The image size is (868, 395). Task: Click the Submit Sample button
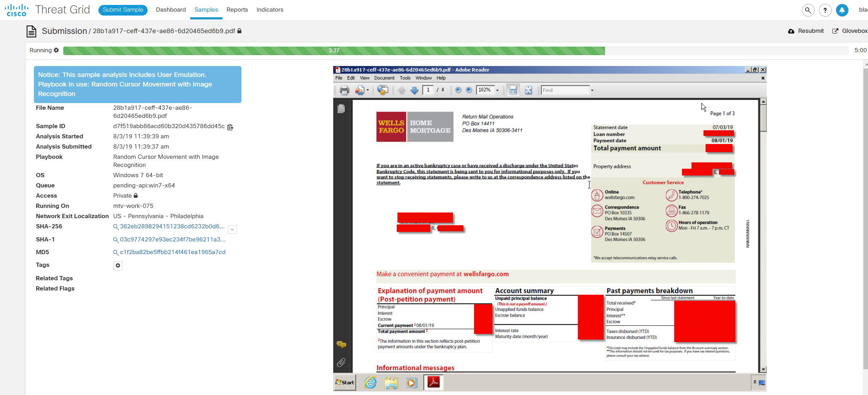point(123,10)
